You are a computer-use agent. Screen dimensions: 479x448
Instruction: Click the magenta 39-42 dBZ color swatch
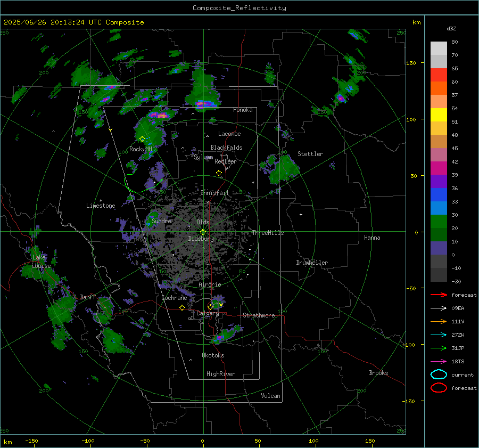click(439, 168)
